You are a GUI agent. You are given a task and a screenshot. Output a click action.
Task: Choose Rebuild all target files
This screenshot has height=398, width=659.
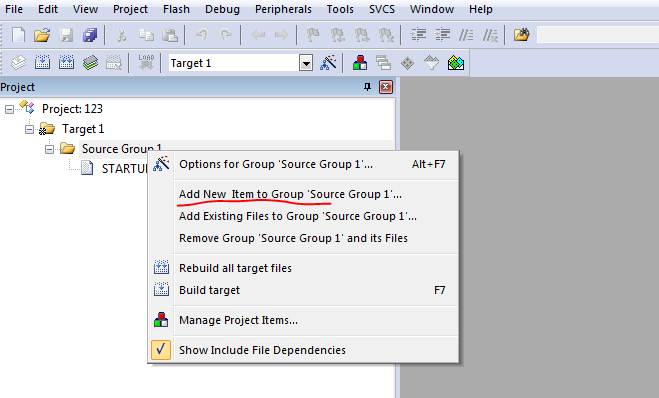(304, 268)
